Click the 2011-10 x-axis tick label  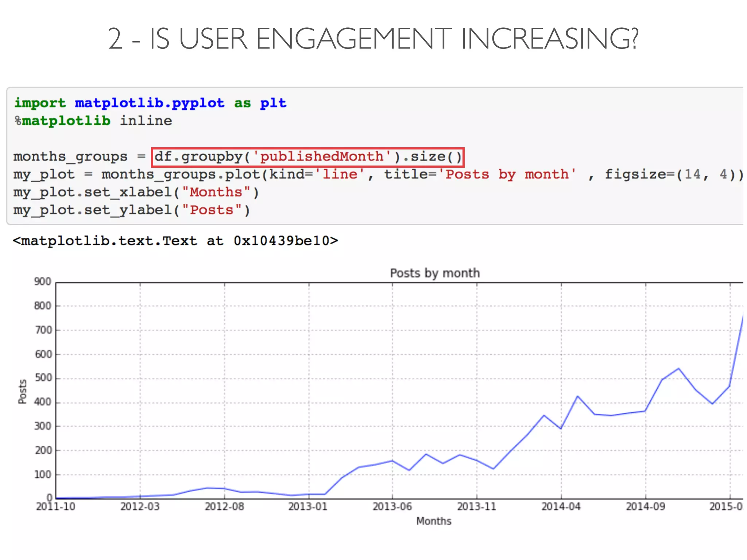point(55,507)
